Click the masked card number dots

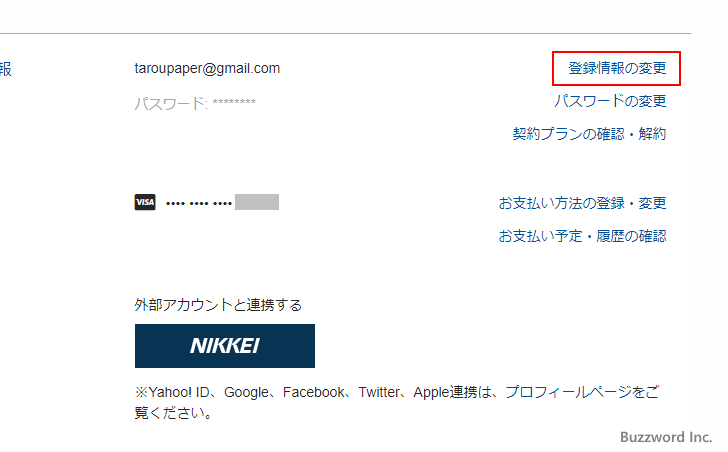[199, 203]
